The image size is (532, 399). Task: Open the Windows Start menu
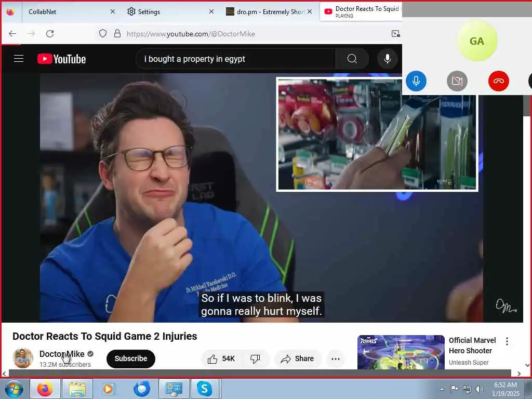click(x=14, y=389)
